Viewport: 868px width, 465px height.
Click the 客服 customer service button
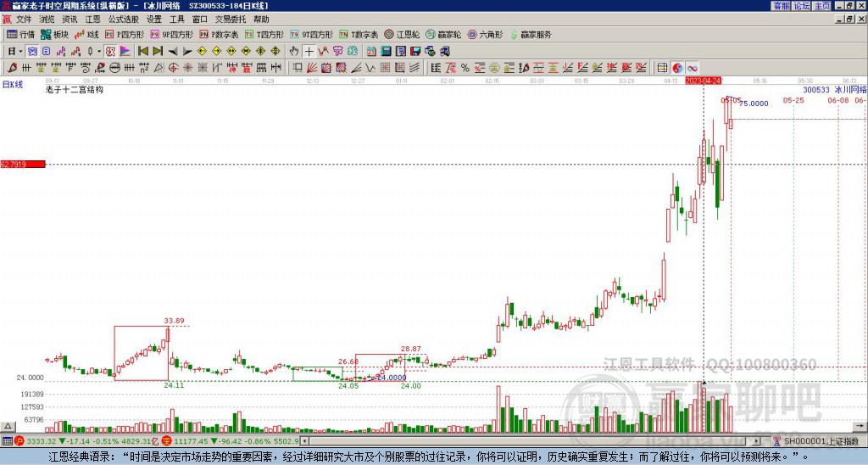pyautogui.click(x=782, y=6)
